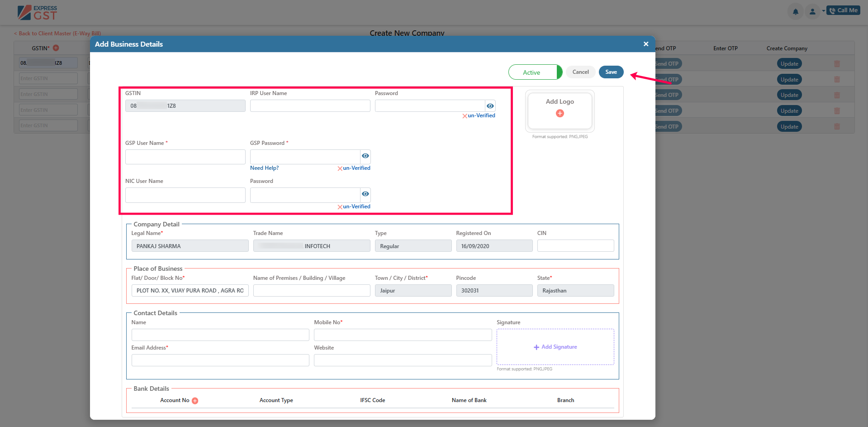Screen dimensions: 868x427
Task: Reveal GSP Password with eye icon
Action: pos(365,156)
